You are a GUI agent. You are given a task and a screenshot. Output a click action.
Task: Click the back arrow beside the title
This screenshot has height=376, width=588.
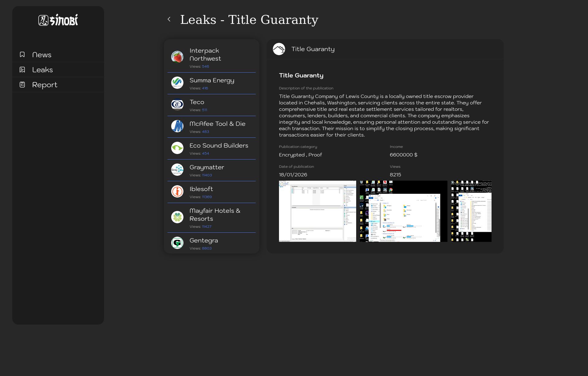(169, 19)
